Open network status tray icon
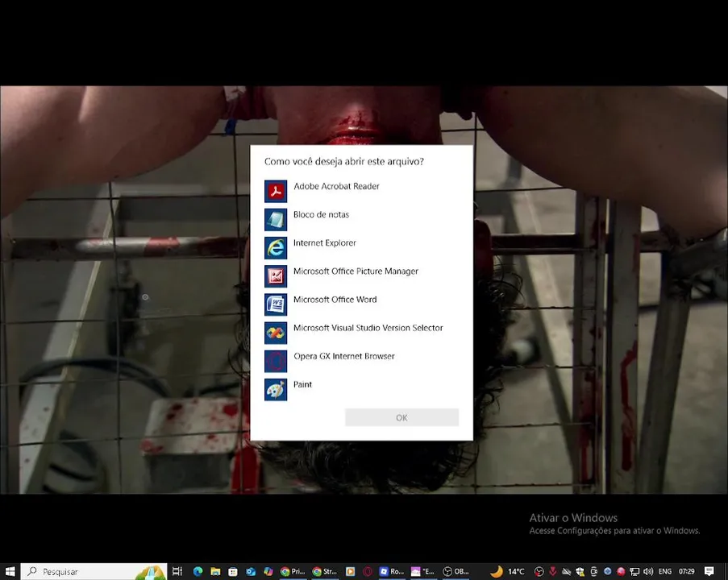This screenshot has height=580, width=728. 634,571
